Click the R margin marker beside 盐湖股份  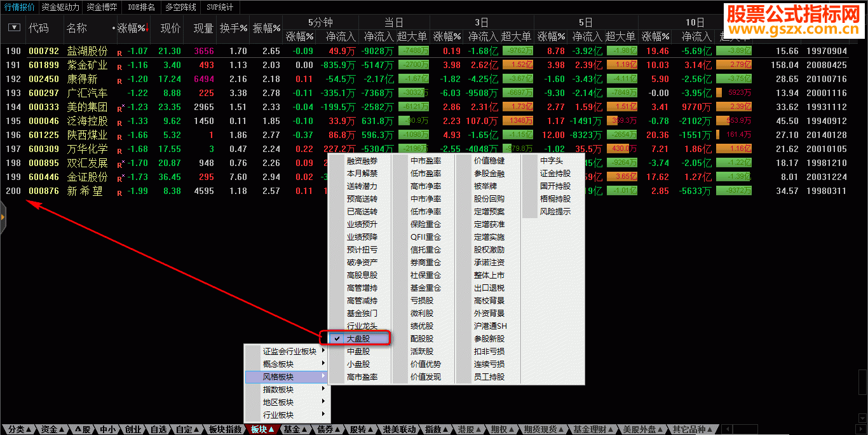pos(119,52)
